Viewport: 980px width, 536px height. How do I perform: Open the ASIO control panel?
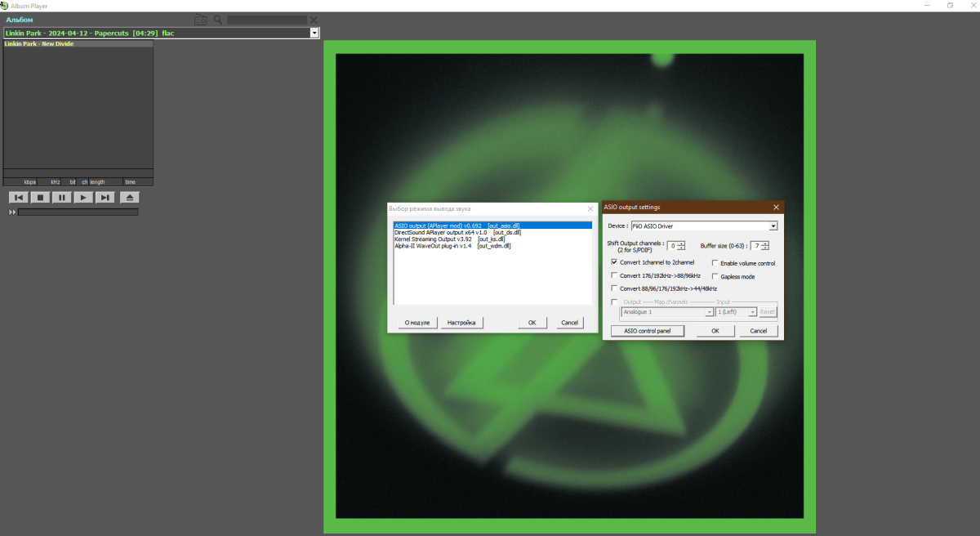coord(647,331)
